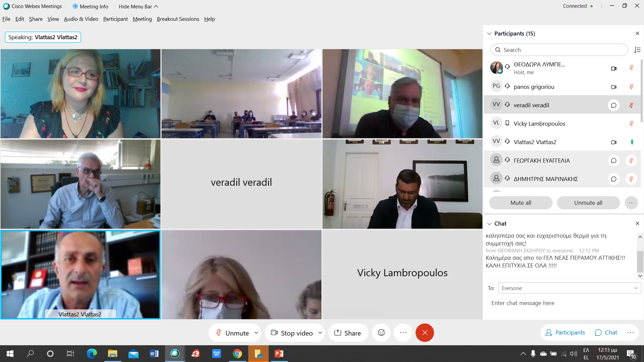
Task: Open the reactions smiley icon
Action: [x=381, y=333]
